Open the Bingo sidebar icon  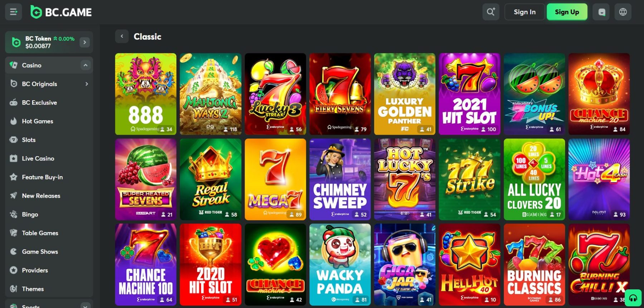point(14,214)
